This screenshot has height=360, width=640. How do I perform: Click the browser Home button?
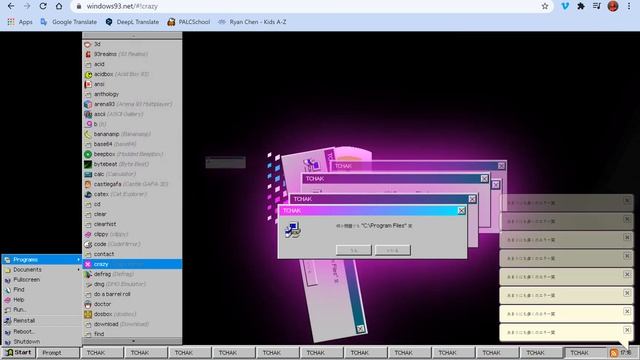pos(59,6)
